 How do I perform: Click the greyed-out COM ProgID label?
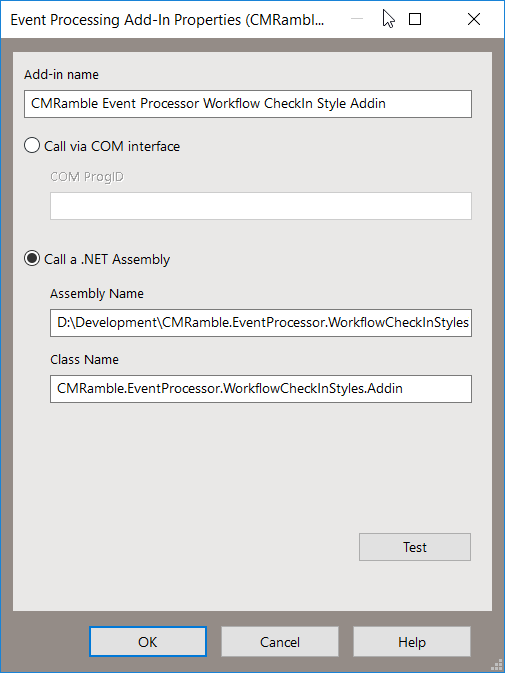87,177
